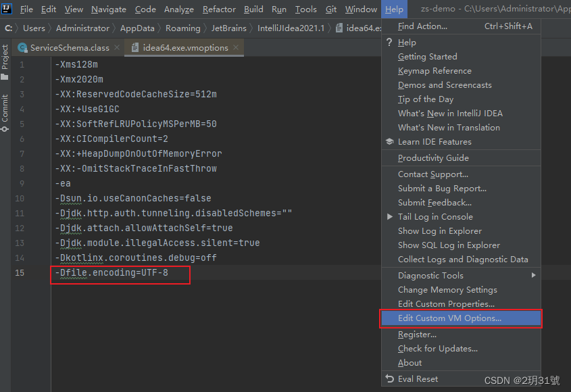This screenshot has height=392, width=571.
Task: Open the Navigate menu
Action: (x=109, y=9)
